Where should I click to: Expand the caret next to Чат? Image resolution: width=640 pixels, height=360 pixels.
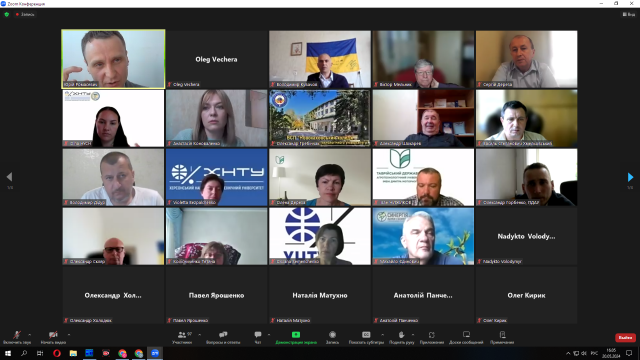click(x=269, y=335)
